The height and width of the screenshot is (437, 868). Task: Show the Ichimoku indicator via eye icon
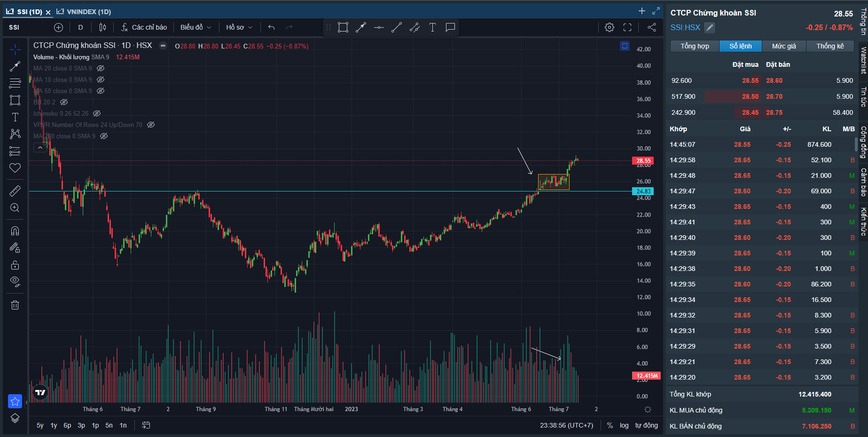[97, 113]
